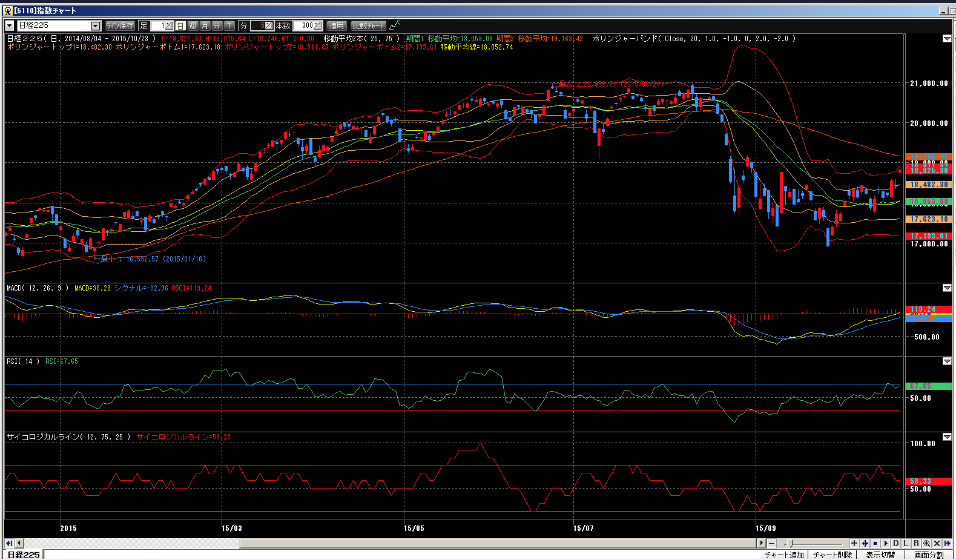Select the 日経225 tab at bottom
This screenshot has height=560, width=956.
point(24,555)
